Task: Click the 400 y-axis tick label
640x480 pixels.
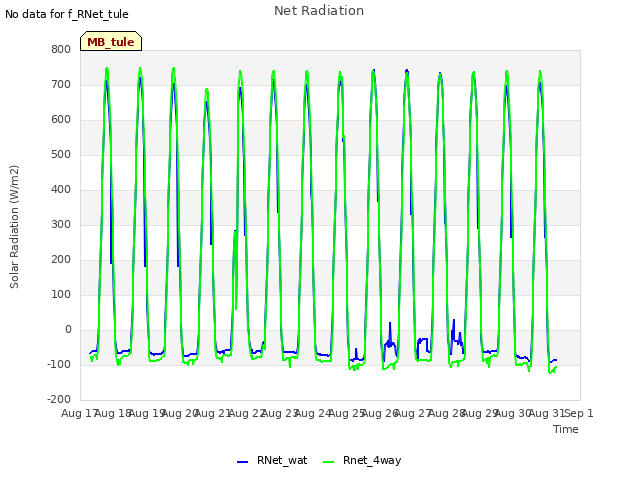Action: click(x=61, y=189)
